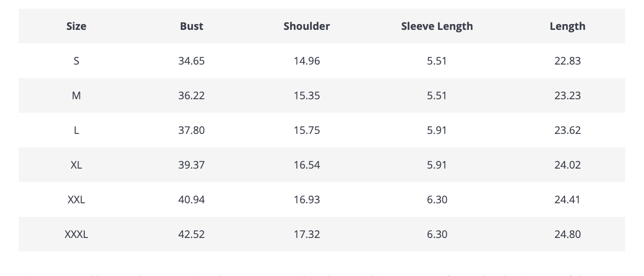The height and width of the screenshot is (276, 644).
Task: Select the S size row label
Action: pos(76,61)
